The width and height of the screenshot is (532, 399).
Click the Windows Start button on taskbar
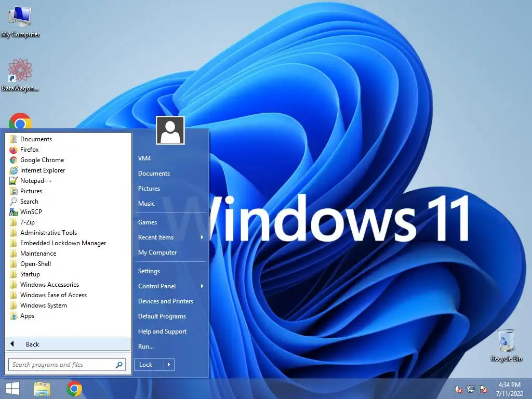click(x=12, y=389)
